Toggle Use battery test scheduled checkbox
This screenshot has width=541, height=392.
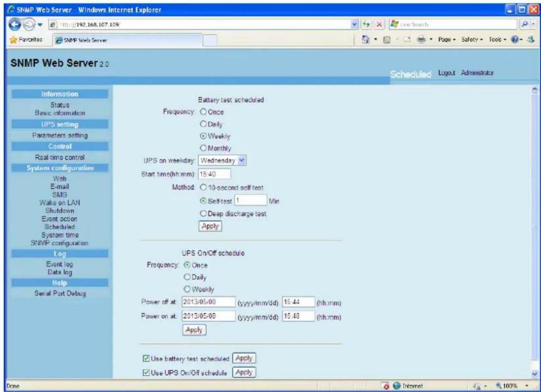(146, 358)
